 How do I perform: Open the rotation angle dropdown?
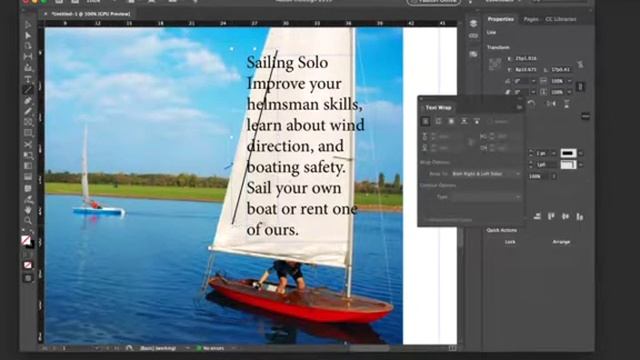533,81
